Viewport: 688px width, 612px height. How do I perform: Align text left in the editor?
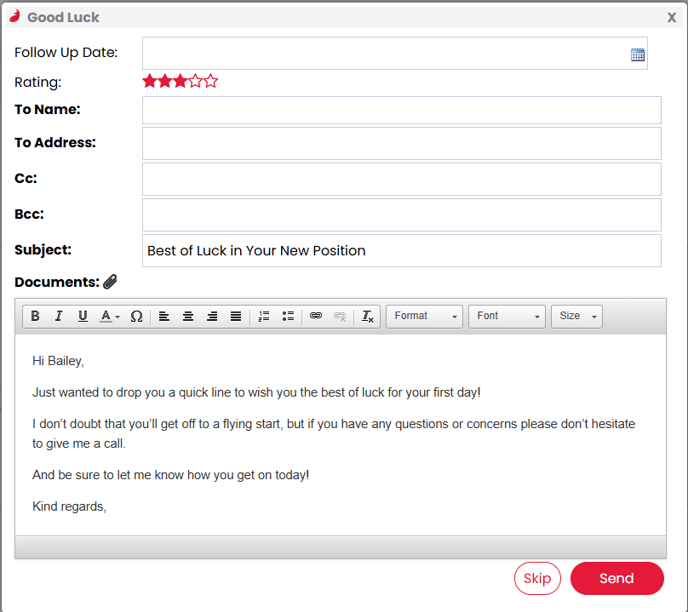coord(164,316)
